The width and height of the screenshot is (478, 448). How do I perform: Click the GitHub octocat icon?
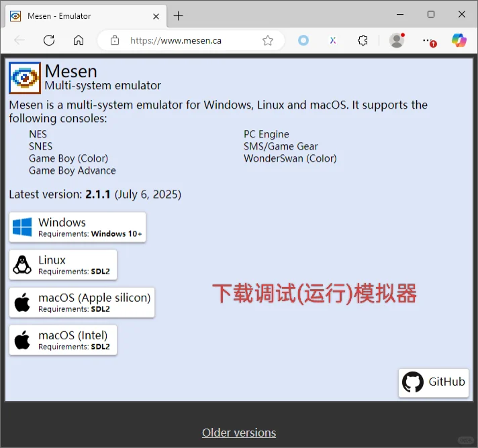click(413, 382)
